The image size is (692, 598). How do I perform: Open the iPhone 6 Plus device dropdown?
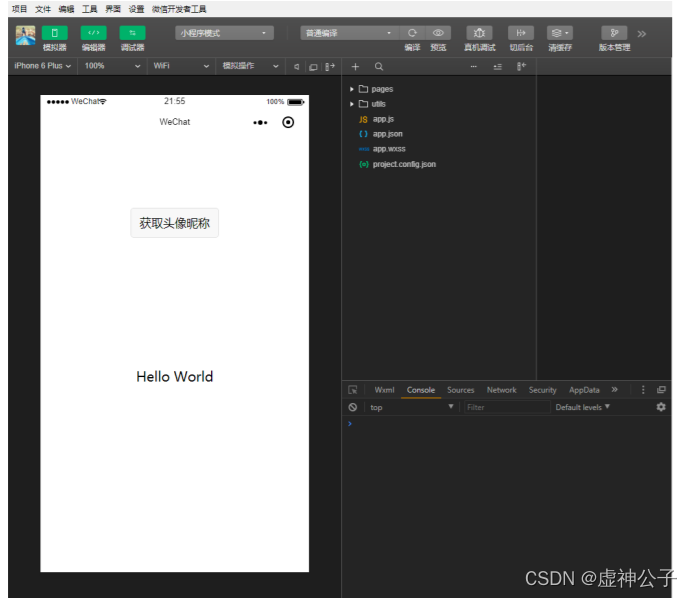[x=42, y=66]
